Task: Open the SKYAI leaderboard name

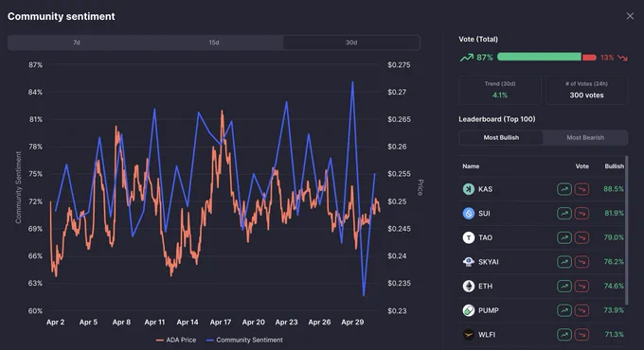Action: (489, 262)
